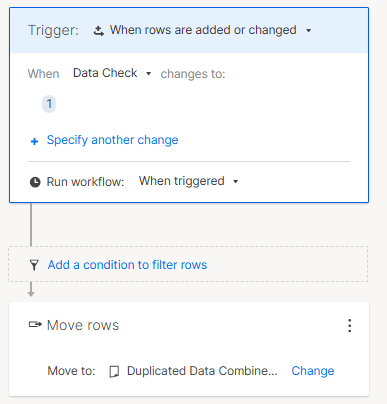The width and height of the screenshot is (387, 404).
Task: Select 'When rows are added or changed' trigger
Action: coord(203,30)
